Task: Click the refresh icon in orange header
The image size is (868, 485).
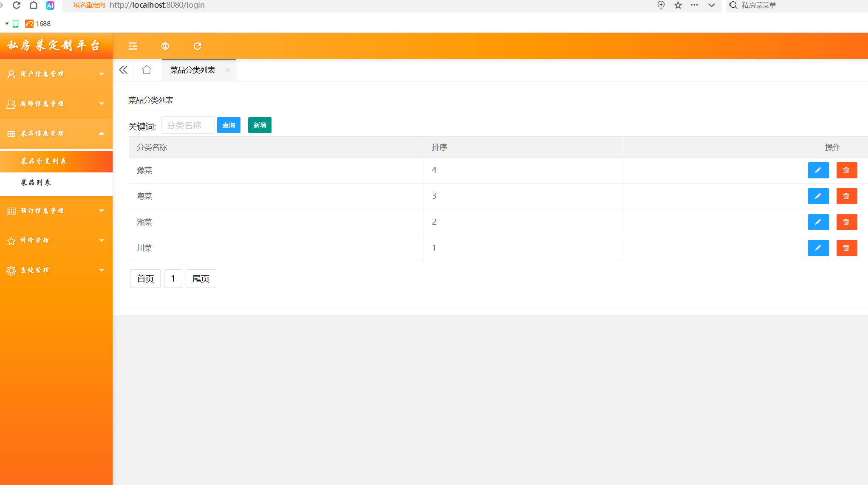Action: tap(198, 46)
